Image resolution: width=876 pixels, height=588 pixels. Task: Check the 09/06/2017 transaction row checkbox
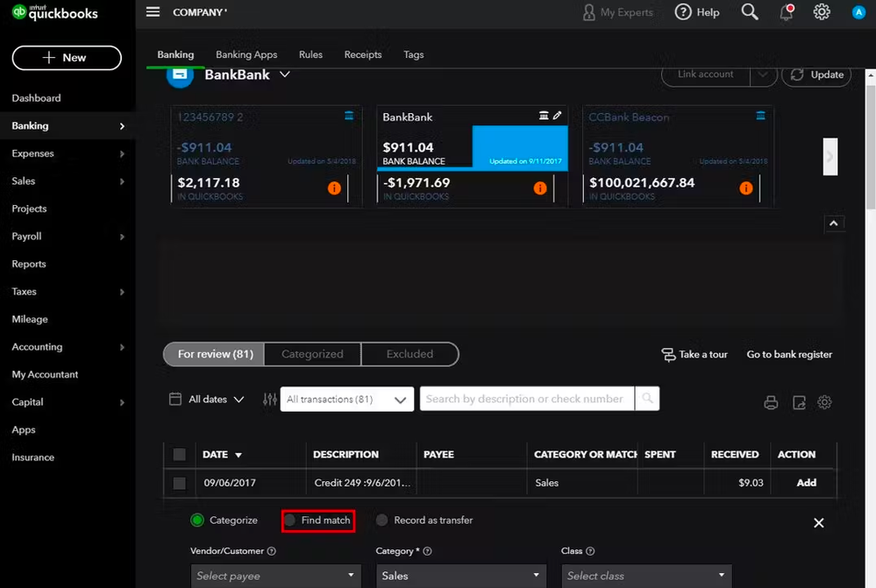[180, 483]
